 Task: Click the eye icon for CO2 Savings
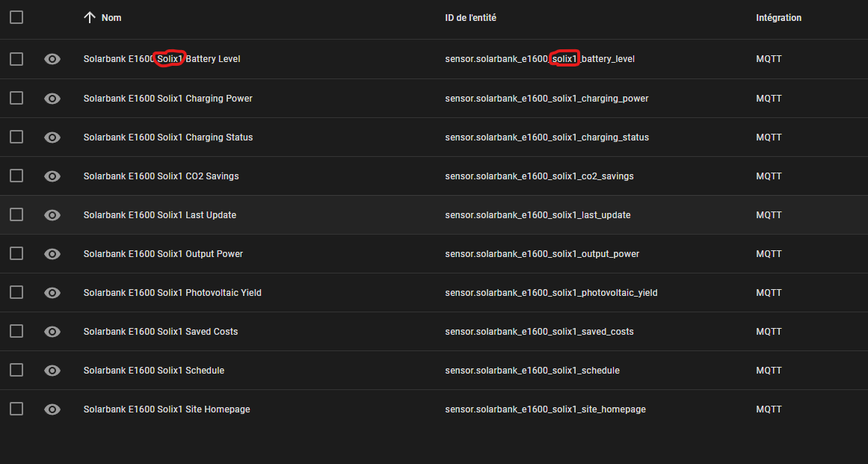click(52, 176)
